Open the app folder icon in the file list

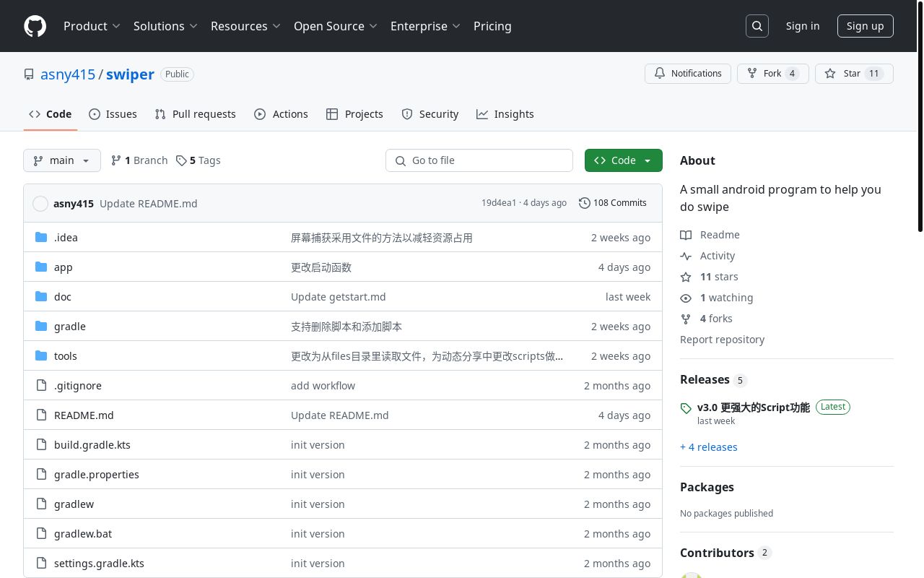(x=41, y=267)
